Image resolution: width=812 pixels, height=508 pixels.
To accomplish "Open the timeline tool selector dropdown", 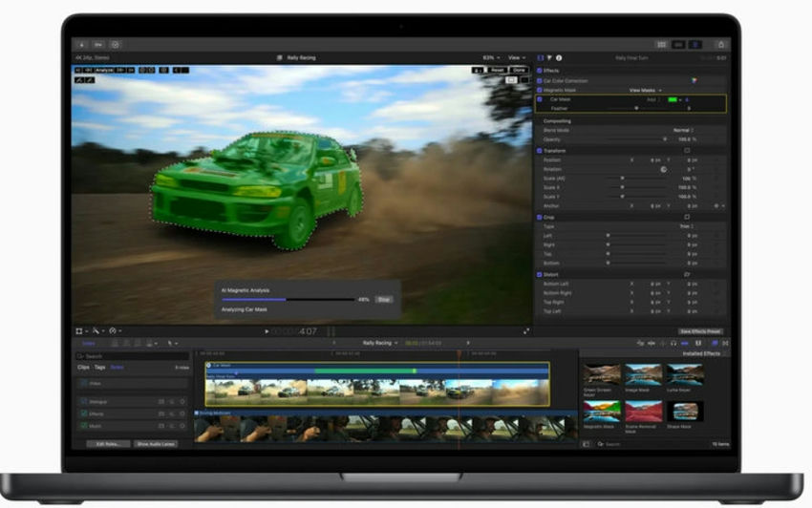I will 173,344.
